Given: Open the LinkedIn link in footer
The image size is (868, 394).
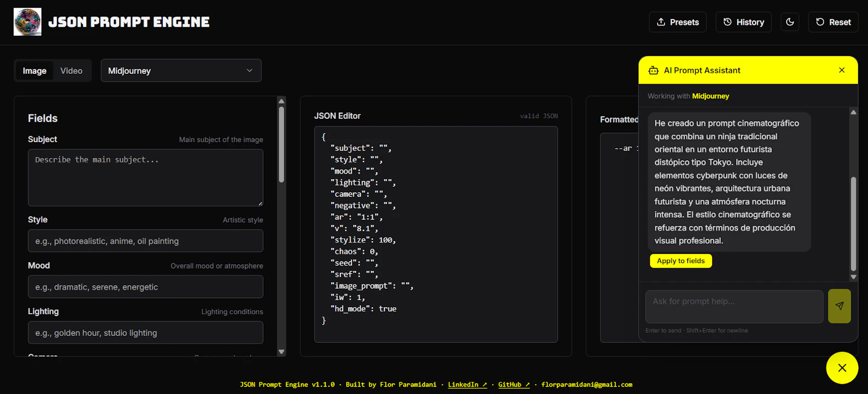Looking at the screenshot, I should 467,385.
